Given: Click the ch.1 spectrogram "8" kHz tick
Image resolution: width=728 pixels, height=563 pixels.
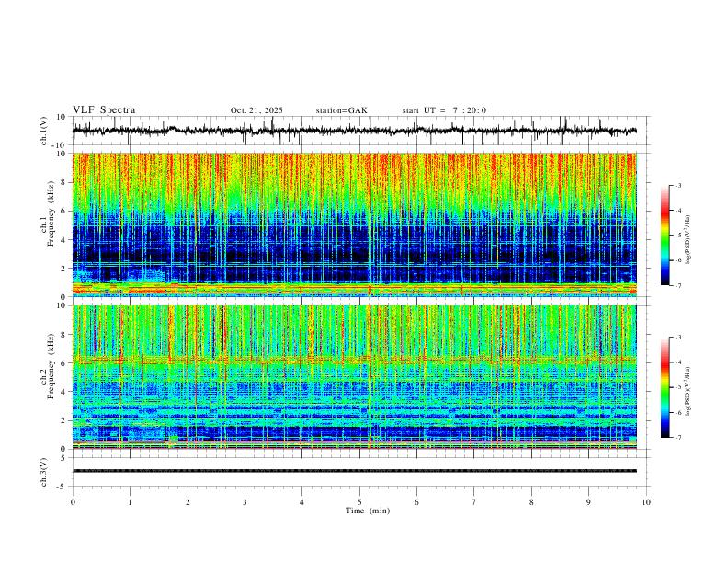Looking at the screenshot, I should 64,182.
